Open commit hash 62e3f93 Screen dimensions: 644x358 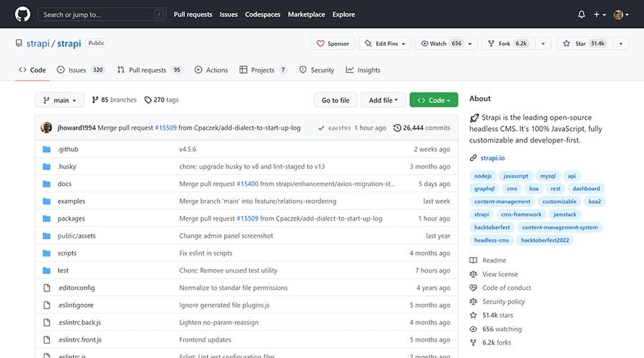click(339, 128)
